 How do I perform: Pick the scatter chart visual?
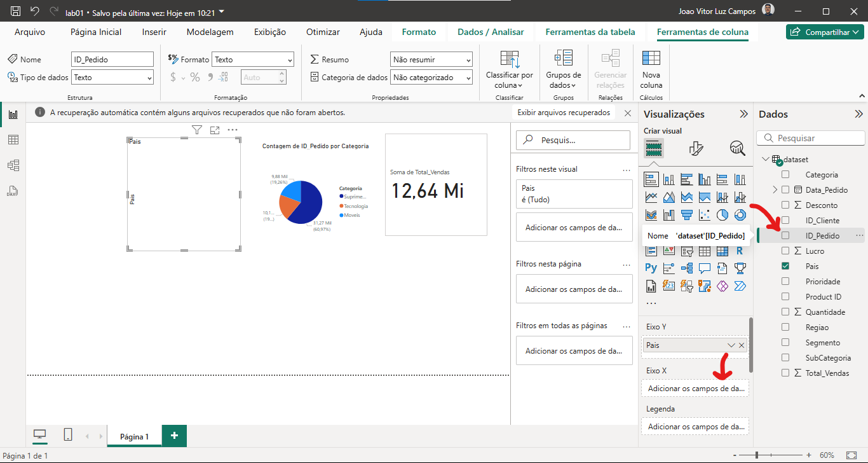coord(704,215)
